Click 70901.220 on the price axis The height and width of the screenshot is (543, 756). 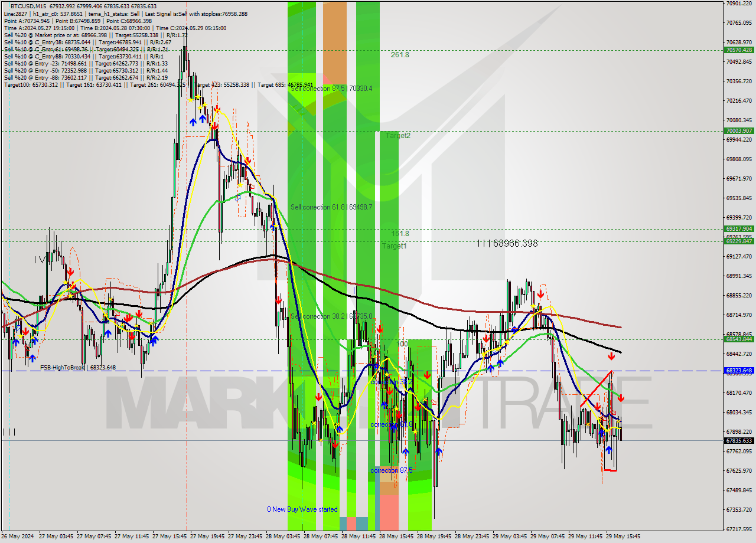739,3
